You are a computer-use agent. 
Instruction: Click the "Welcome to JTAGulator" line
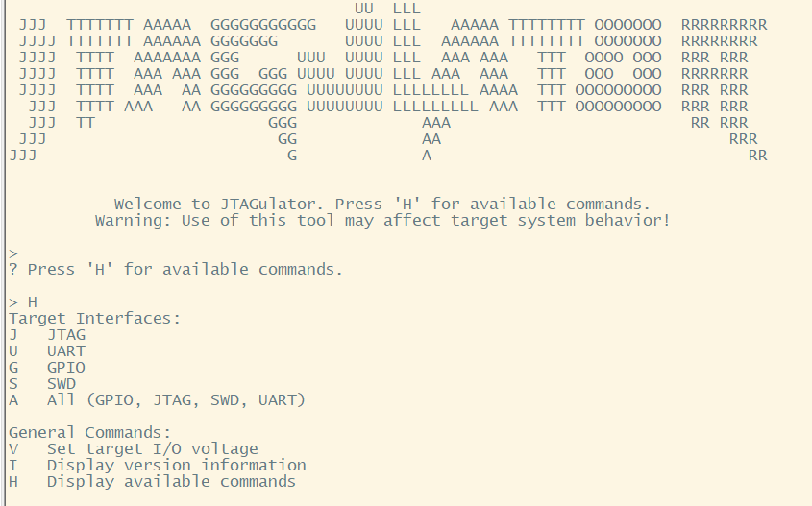381,204
